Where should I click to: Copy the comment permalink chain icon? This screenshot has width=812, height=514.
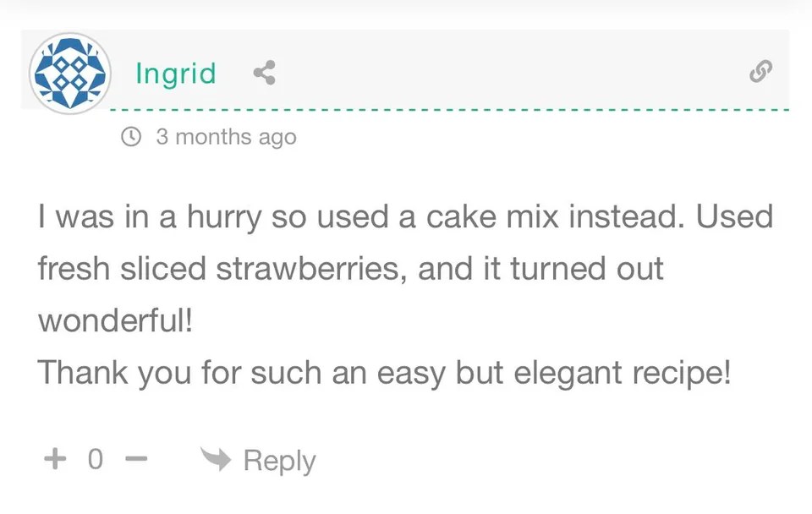click(x=760, y=73)
